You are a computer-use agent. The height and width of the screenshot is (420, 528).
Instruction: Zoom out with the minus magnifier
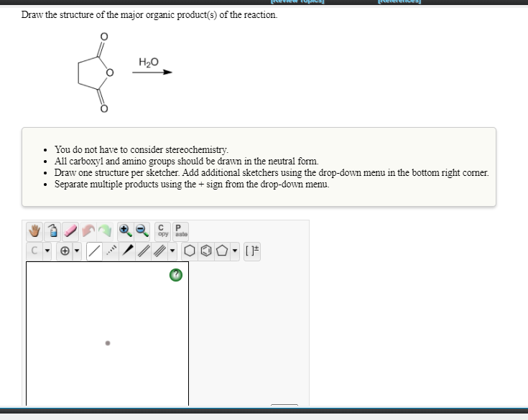[x=142, y=231]
